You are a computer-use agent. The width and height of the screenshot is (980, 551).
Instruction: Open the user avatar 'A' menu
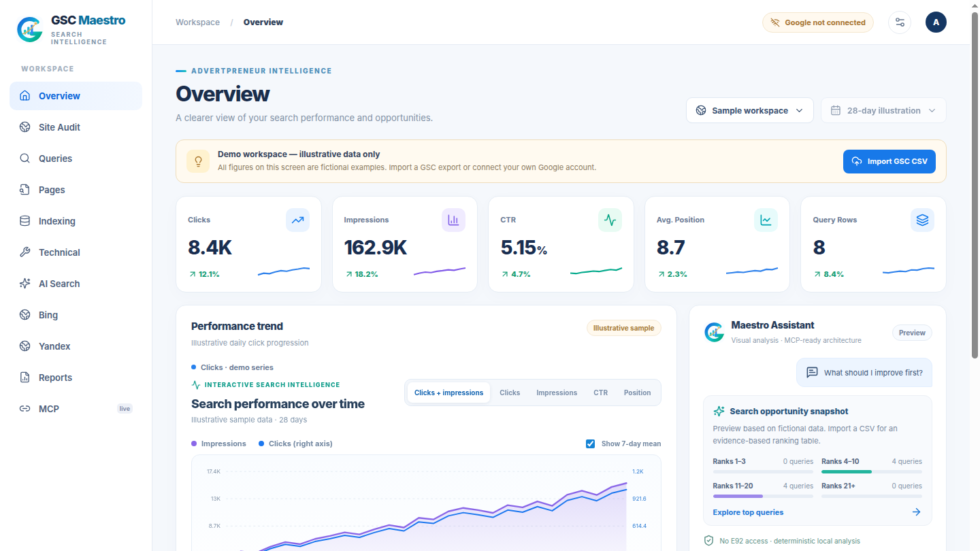(936, 22)
